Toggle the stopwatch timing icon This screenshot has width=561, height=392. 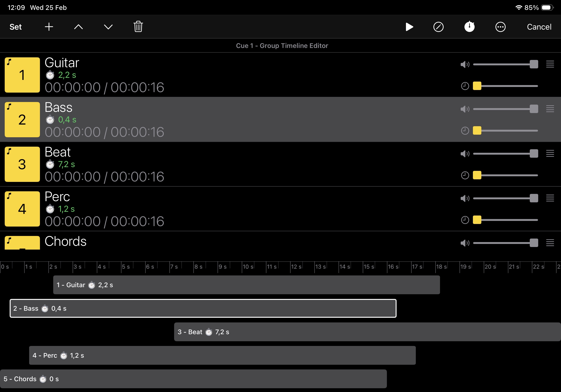click(x=469, y=27)
